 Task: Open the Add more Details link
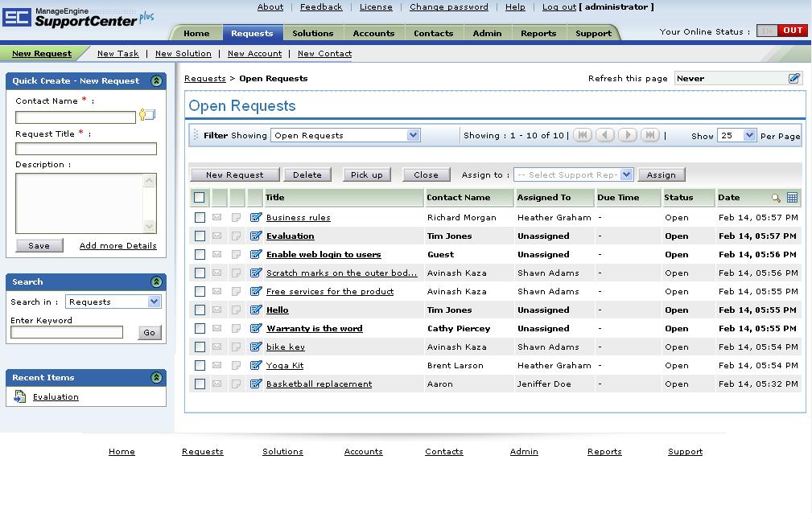tap(118, 245)
